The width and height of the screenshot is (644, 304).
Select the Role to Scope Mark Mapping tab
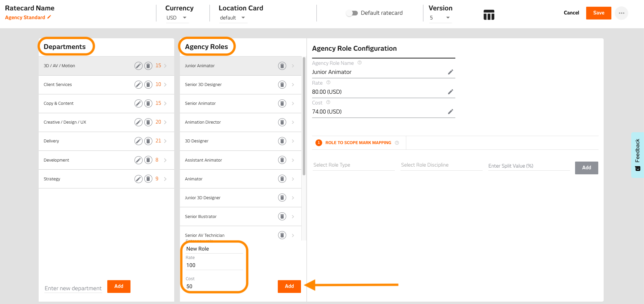pyautogui.click(x=358, y=143)
